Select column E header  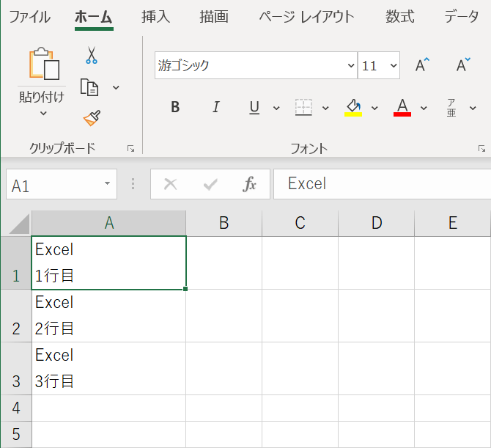tap(453, 223)
